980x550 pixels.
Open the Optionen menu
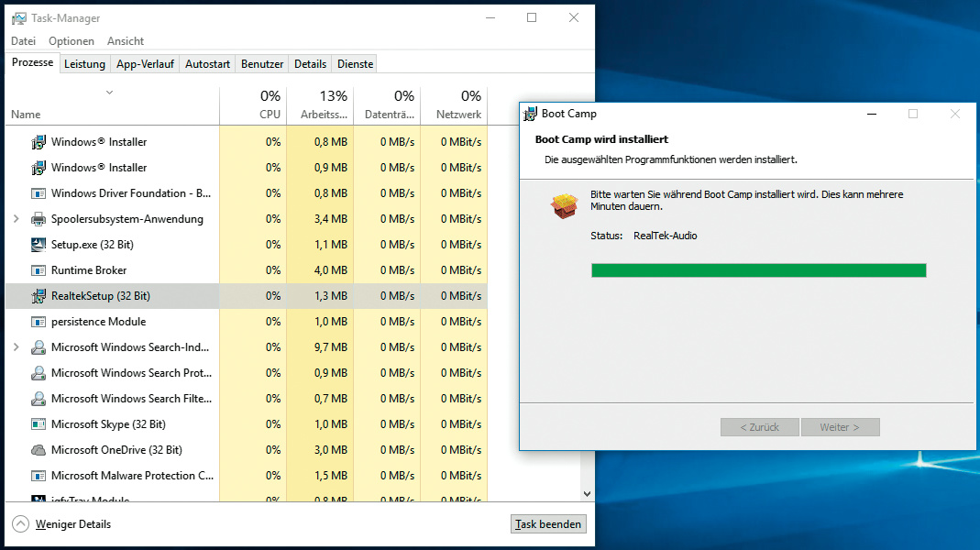point(72,41)
